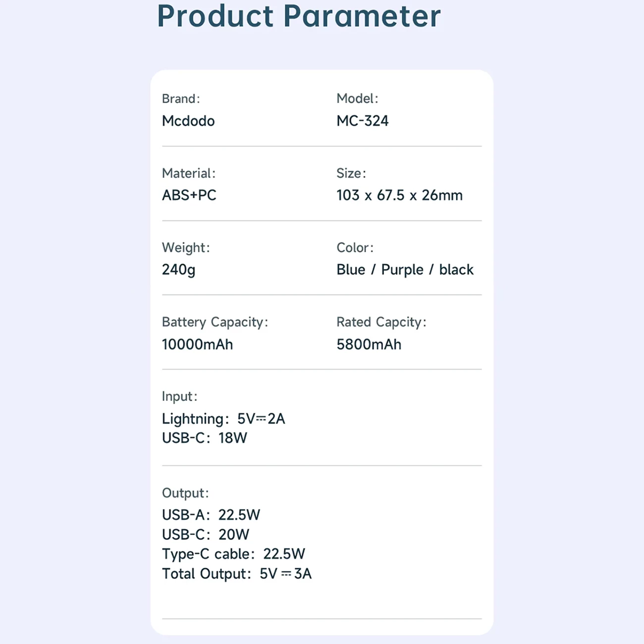Screen dimensions: 644x644
Task: Select the USB-A 22.5W output line
Action: click(211, 515)
